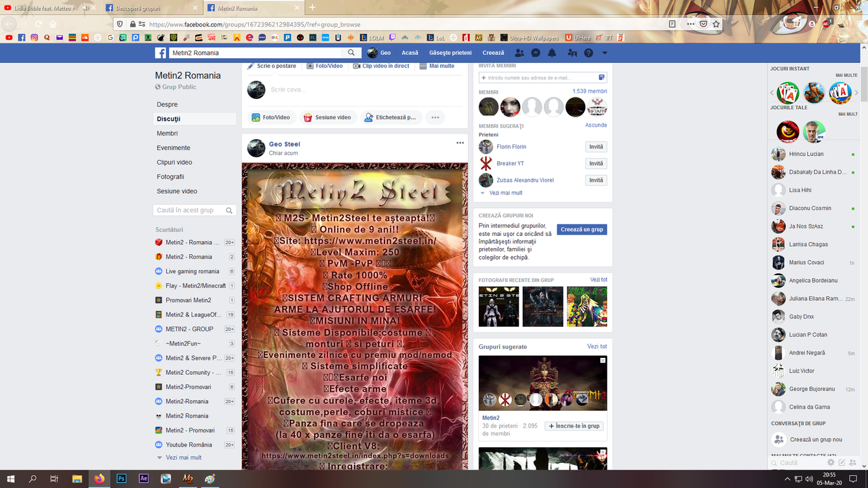Switch to the Descoperă grupuri tab

[x=153, y=7]
